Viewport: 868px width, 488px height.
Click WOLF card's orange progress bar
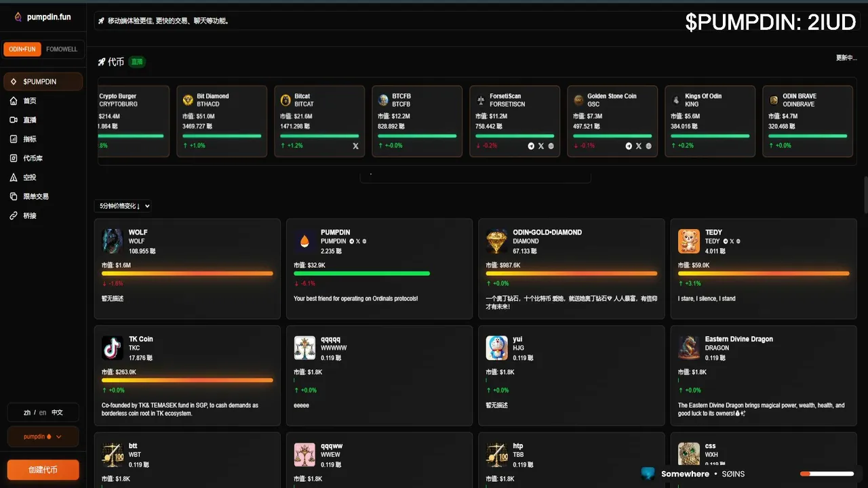pos(187,273)
